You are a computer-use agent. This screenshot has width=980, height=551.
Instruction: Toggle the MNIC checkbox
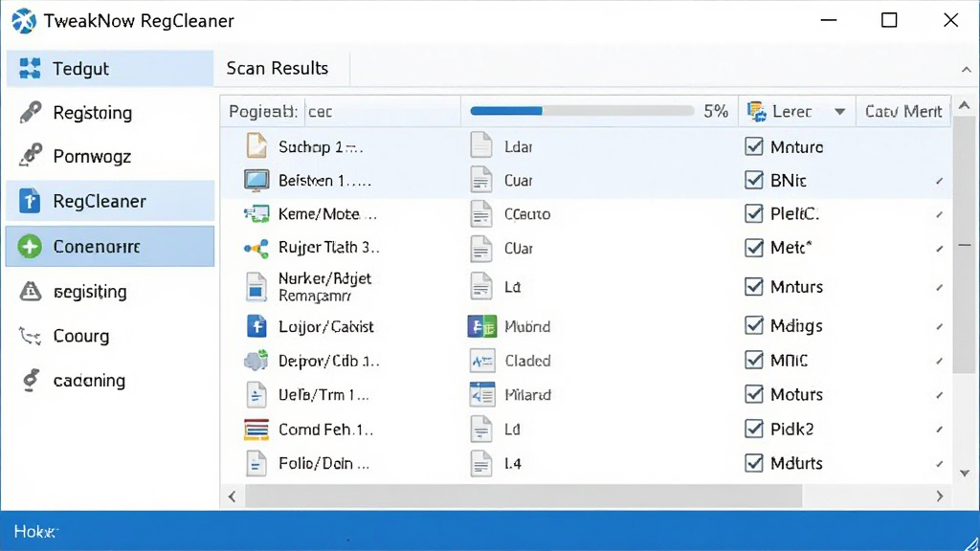pos(754,360)
